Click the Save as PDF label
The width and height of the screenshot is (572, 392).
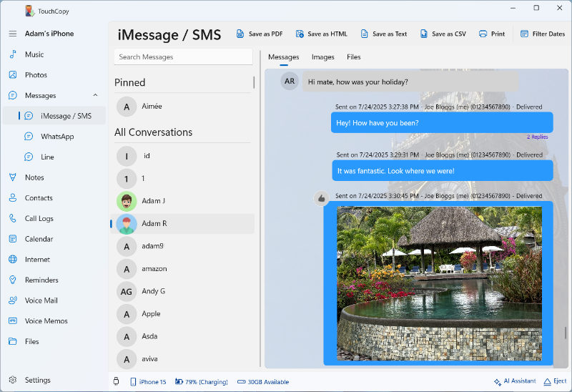[265, 34]
